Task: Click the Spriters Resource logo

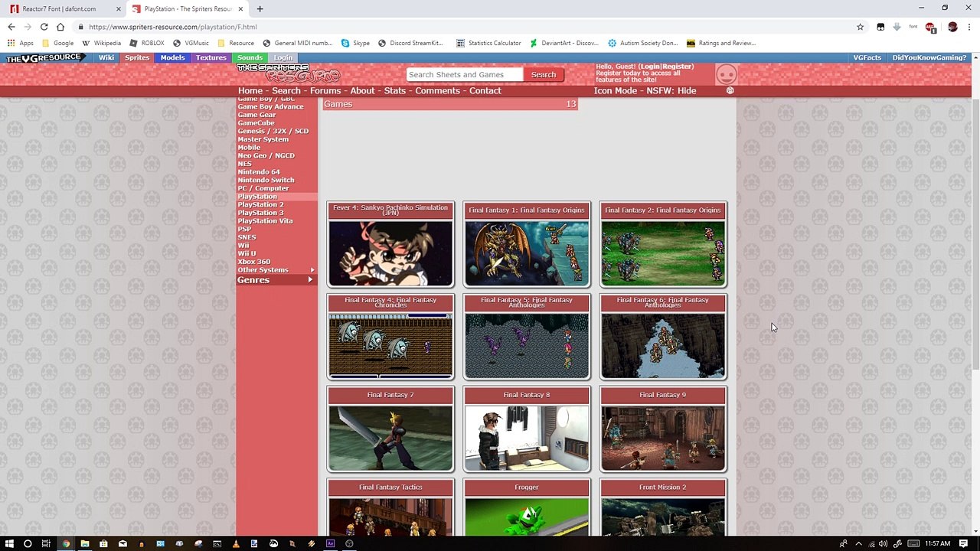Action: [x=288, y=73]
